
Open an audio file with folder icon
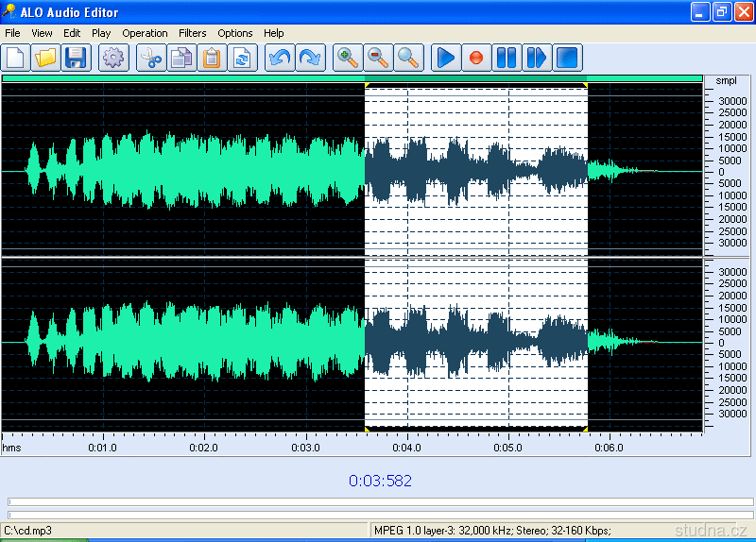coord(45,58)
